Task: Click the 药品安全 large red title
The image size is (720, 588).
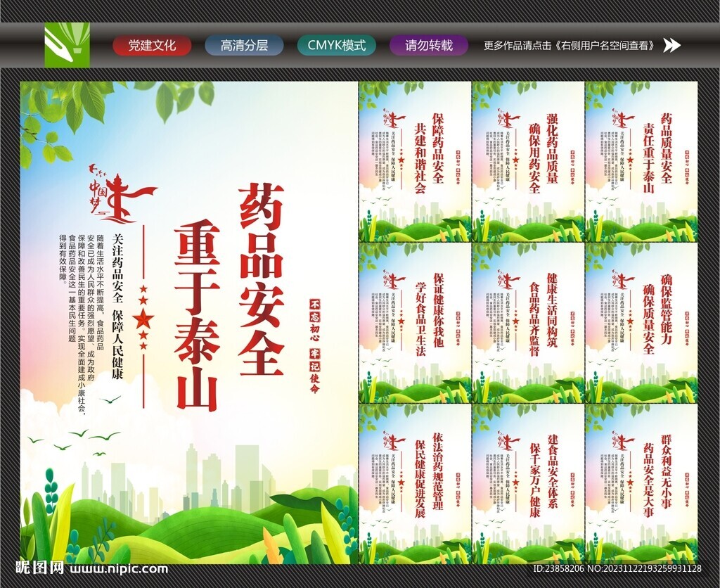Action: point(262,279)
